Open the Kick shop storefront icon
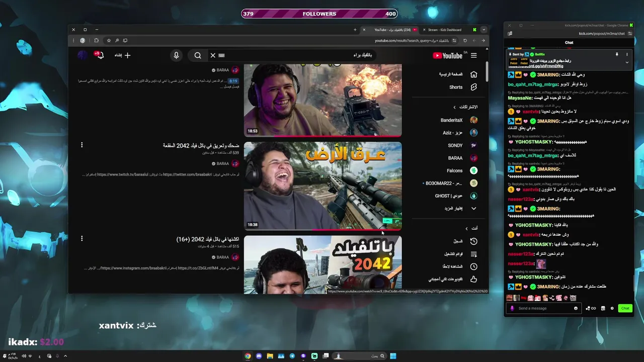644x362 pixels. (x=603, y=308)
